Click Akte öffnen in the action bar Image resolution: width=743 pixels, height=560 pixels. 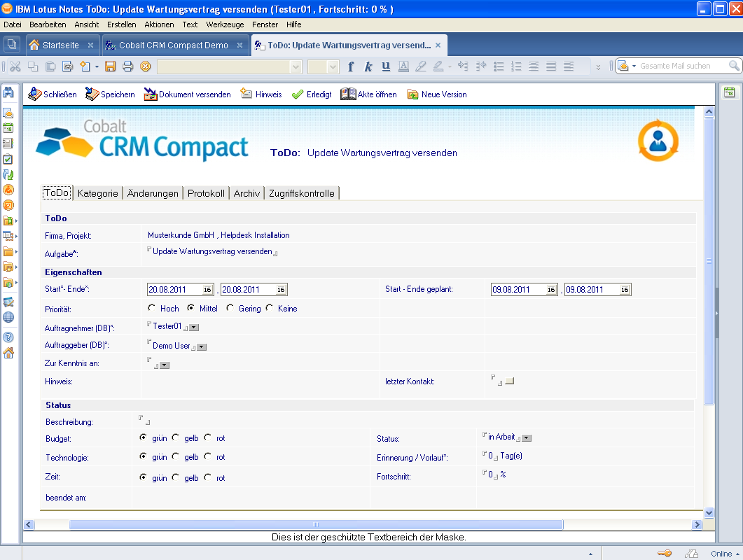pyautogui.click(x=368, y=94)
